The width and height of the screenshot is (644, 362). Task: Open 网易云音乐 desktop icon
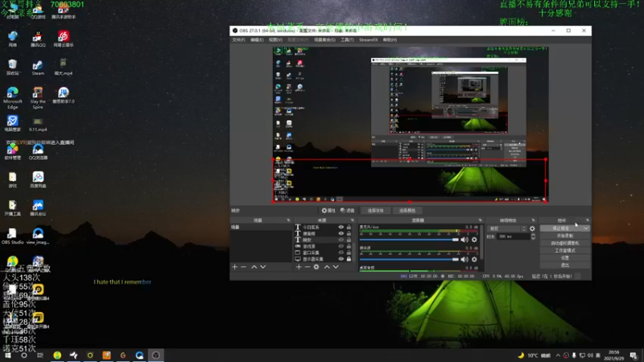pos(64,39)
